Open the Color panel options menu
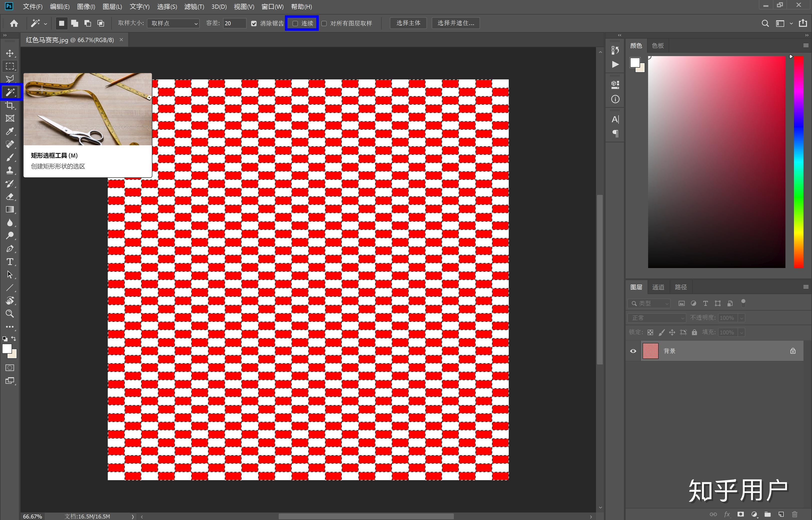Viewport: 812px width, 520px height. click(x=806, y=45)
